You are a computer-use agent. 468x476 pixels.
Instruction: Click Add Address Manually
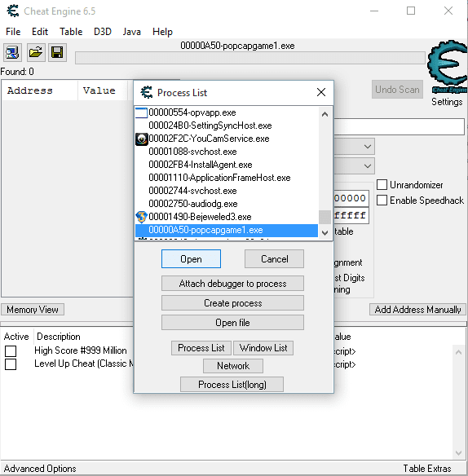pyautogui.click(x=417, y=310)
